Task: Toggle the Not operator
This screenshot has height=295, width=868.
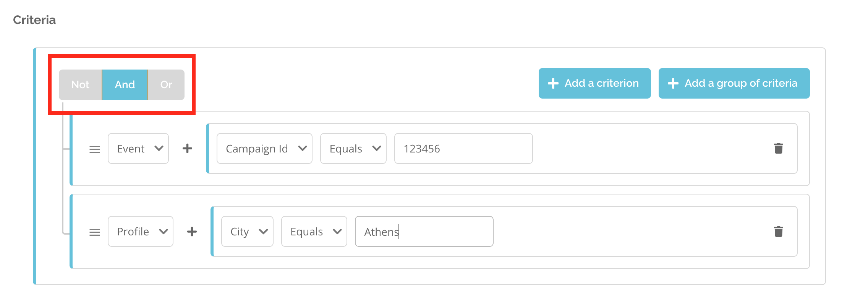Action: pos(80,85)
